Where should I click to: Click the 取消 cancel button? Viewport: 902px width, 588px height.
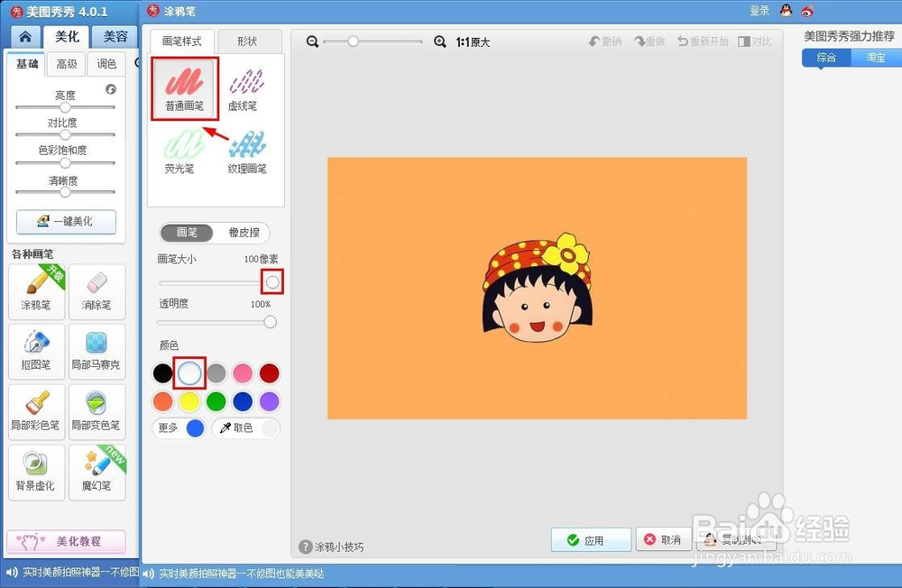tap(663, 539)
